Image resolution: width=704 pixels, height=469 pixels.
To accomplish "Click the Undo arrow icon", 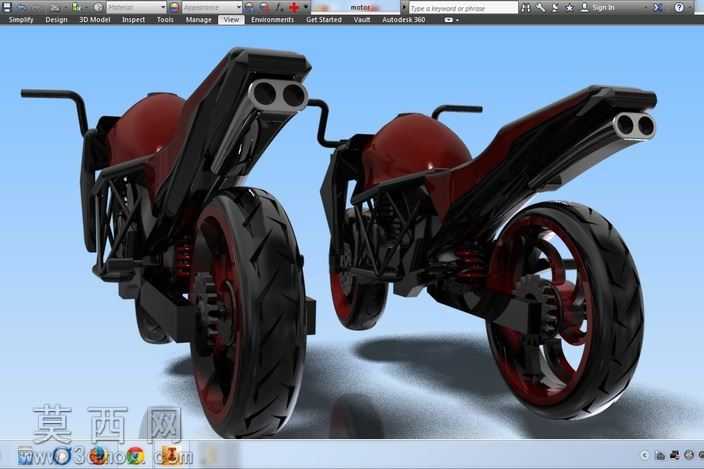I will 22,8.
